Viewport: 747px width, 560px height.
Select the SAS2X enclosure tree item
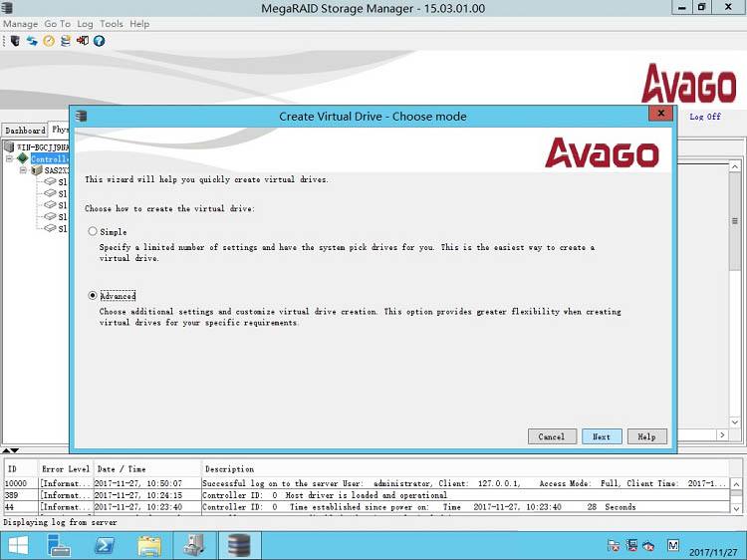(x=57, y=170)
